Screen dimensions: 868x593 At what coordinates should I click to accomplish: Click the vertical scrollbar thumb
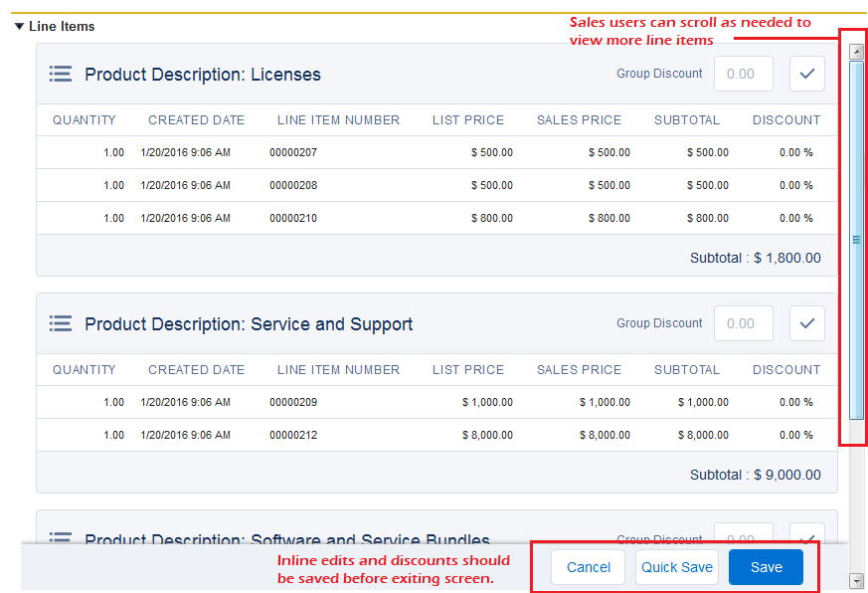(x=857, y=240)
